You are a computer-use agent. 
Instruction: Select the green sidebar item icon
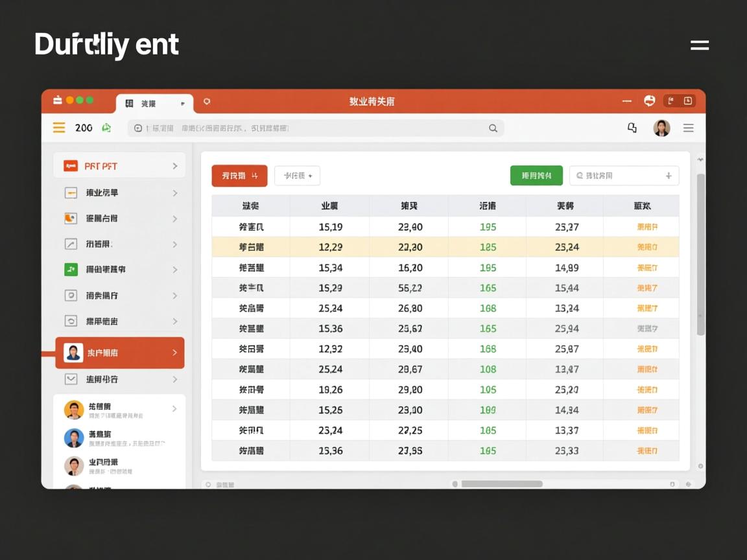[x=71, y=270]
